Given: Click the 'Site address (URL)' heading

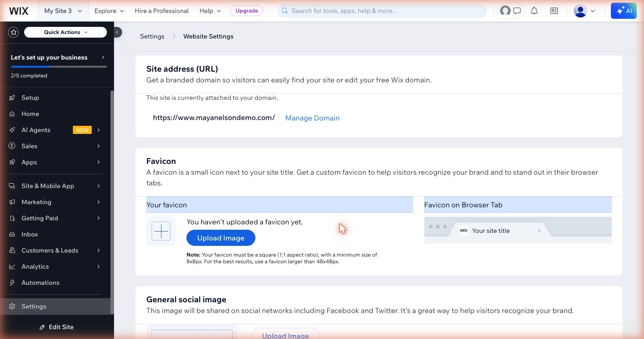Looking at the screenshot, I should 182,69.
